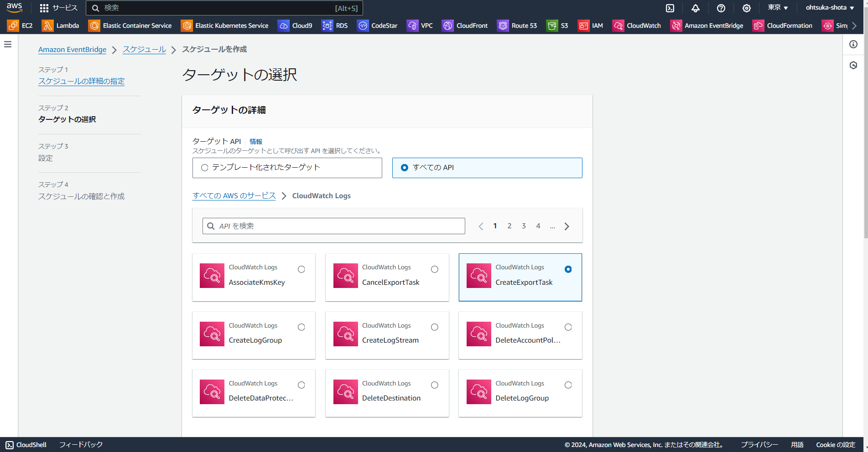Open the info panel icon on right

click(853, 44)
